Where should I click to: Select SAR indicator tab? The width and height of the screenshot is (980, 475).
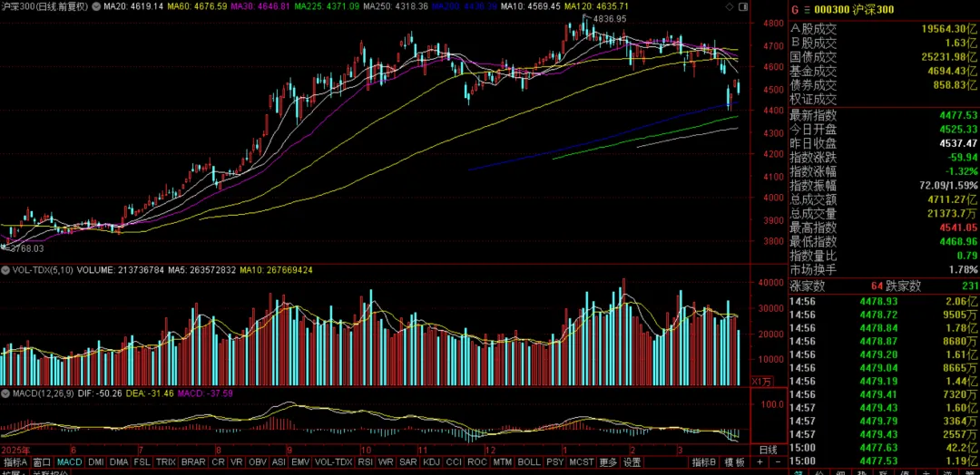tap(408, 462)
